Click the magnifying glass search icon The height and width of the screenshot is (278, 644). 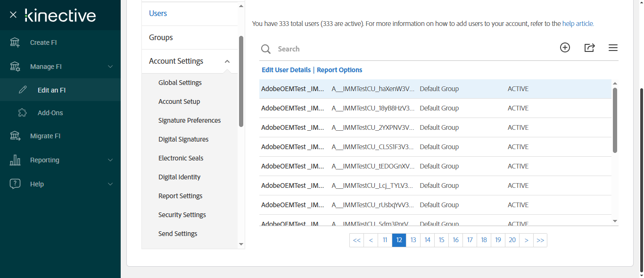[266, 49]
